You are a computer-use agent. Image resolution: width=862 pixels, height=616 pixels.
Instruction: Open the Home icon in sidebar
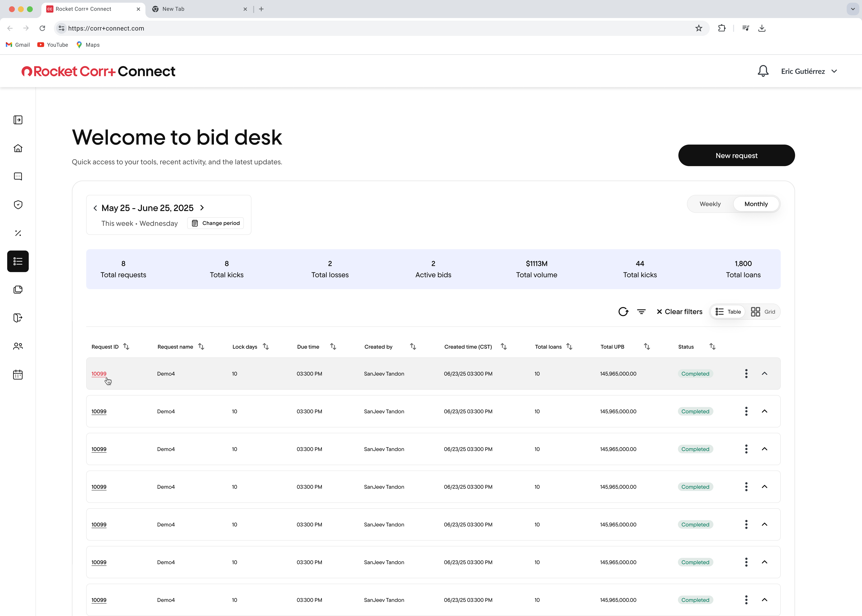click(18, 148)
